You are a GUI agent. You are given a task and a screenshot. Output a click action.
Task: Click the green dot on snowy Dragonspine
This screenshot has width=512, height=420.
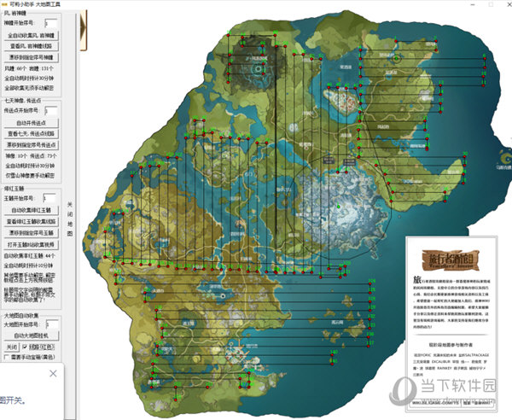coord(339,207)
